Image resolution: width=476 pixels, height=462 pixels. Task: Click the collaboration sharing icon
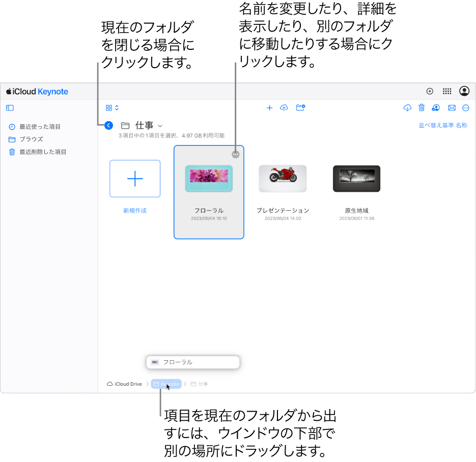click(435, 107)
